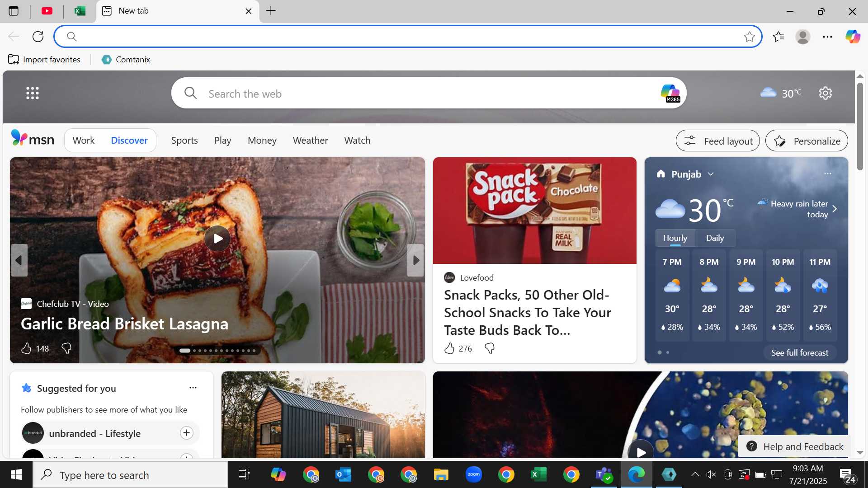This screenshot has width=868, height=488.
Task: Like the Garlic Bread Brisket Lasagna story
Action: point(26,348)
